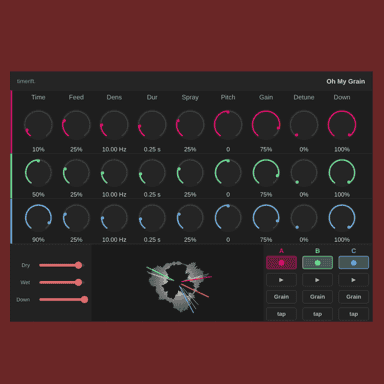Click the circular grain waveform display
This screenshot has width=384, height=384.
179,286
